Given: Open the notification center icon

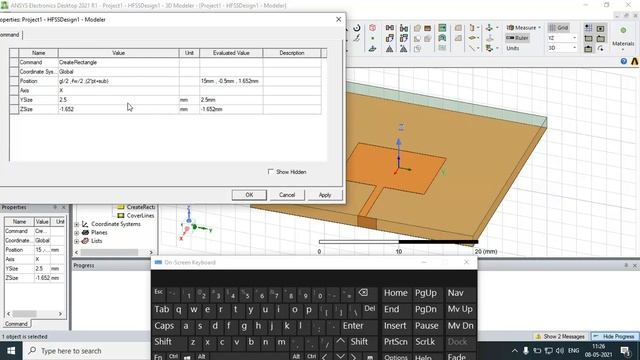Looking at the screenshot, I should pyautogui.click(x=625, y=351).
